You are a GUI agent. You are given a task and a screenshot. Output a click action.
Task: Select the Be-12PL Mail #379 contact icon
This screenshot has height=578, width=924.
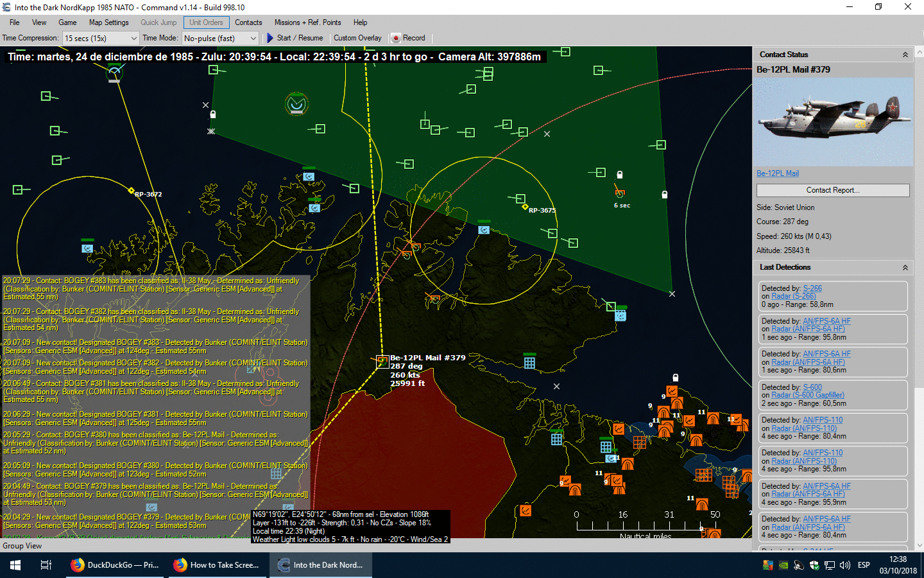(382, 362)
